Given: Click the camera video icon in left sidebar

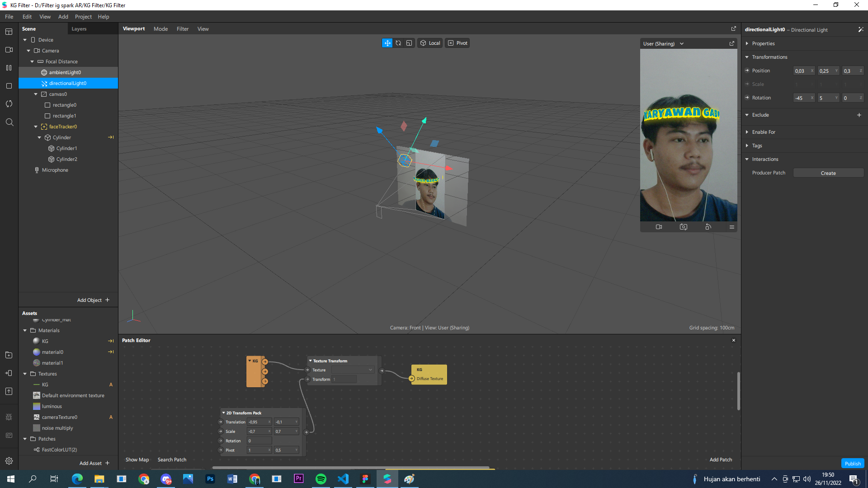Looking at the screenshot, I should tap(9, 50).
